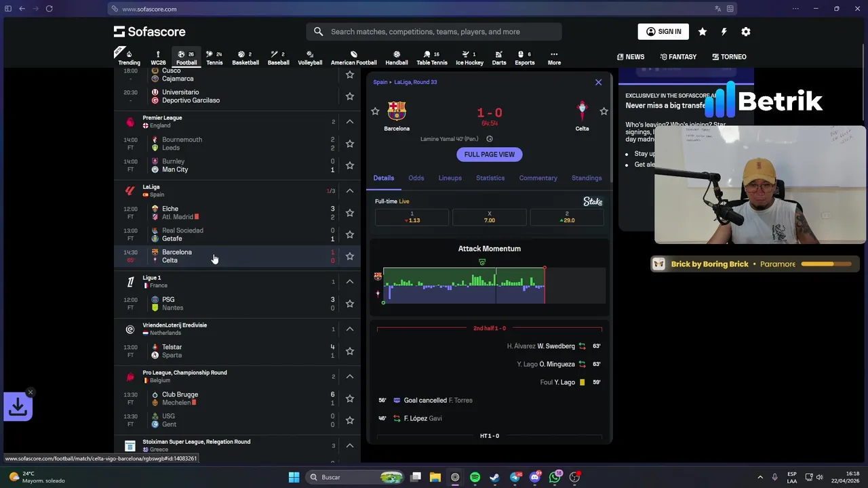Click the Barcelona team crest
868x488 pixels.
(x=397, y=110)
